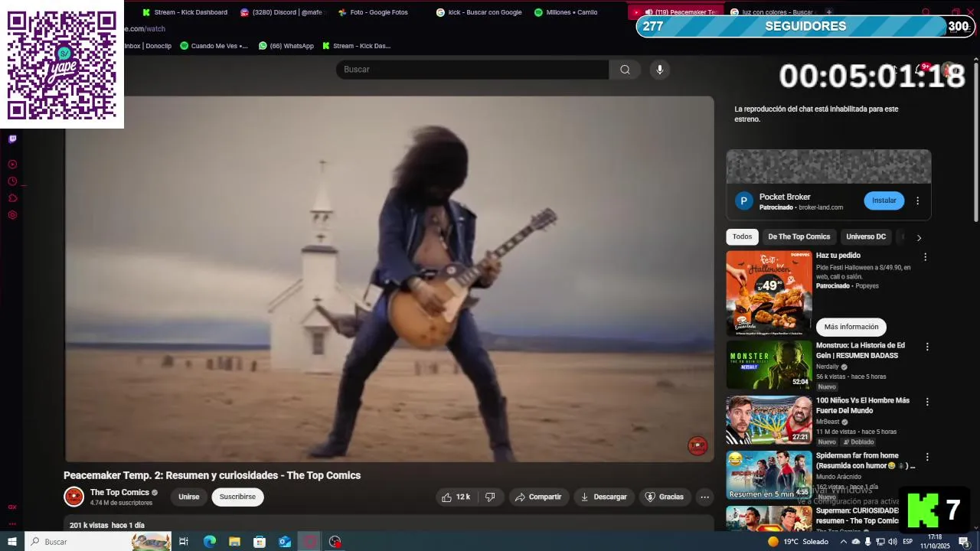Image resolution: width=980 pixels, height=551 pixels.
Task: Click the video player to pause
Action: tap(389, 279)
